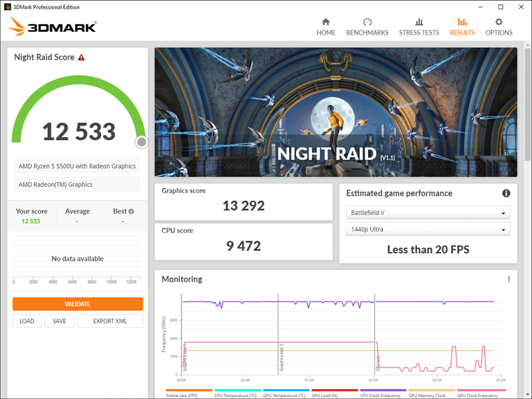Click the Monitoring heading
532x399 pixels.
pyautogui.click(x=182, y=279)
